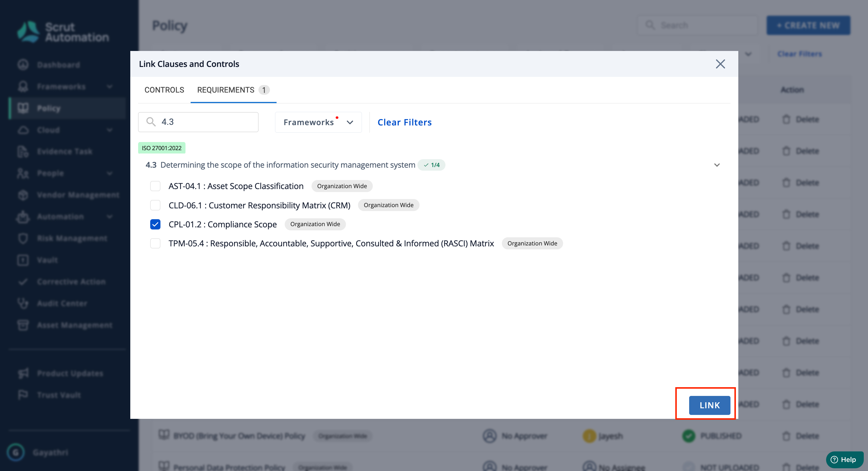The width and height of the screenshot is (868, 471).
Task: Click the Gayathri user avatar
Action: click(15, 452)
